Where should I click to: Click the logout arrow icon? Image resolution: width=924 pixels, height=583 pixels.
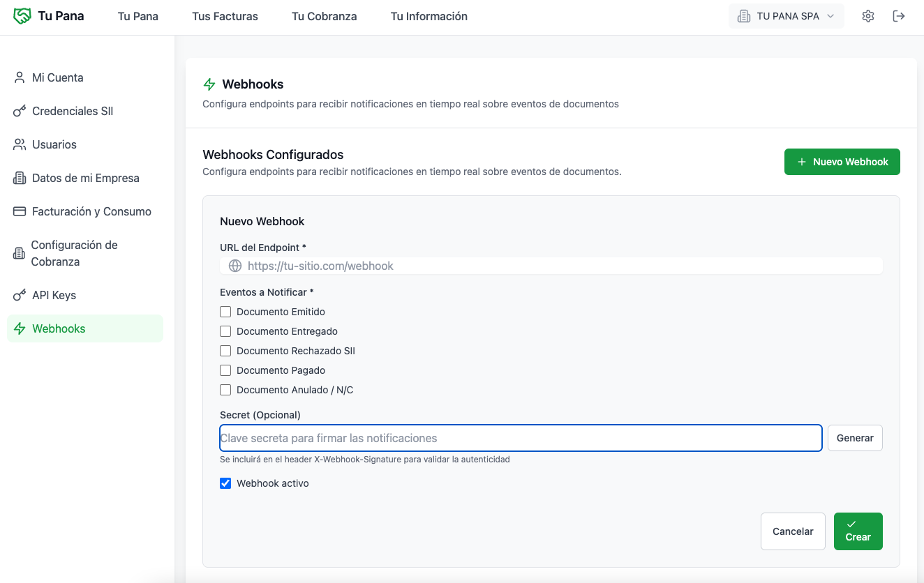[900, 15]
